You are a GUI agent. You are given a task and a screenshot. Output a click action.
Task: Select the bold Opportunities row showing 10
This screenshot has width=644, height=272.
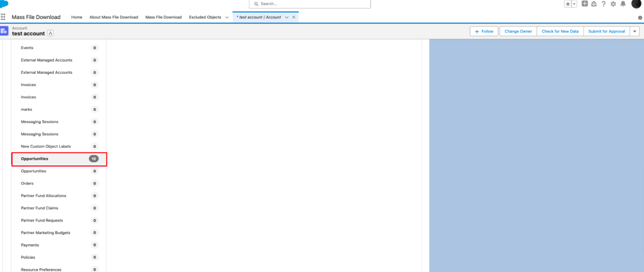59,159
